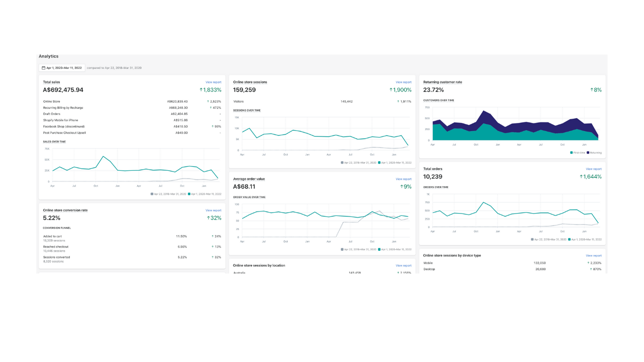Click the dark blue Returning legend swatch
This screenshot has width=644, height=362.
pos(588,153)
